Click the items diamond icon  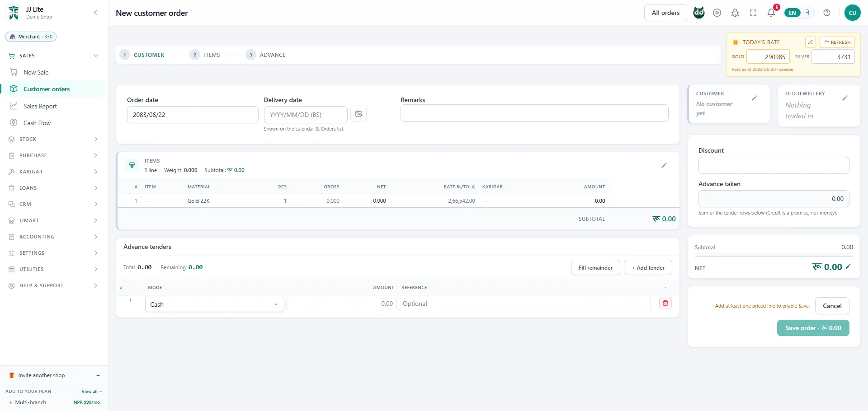point(132,165)
